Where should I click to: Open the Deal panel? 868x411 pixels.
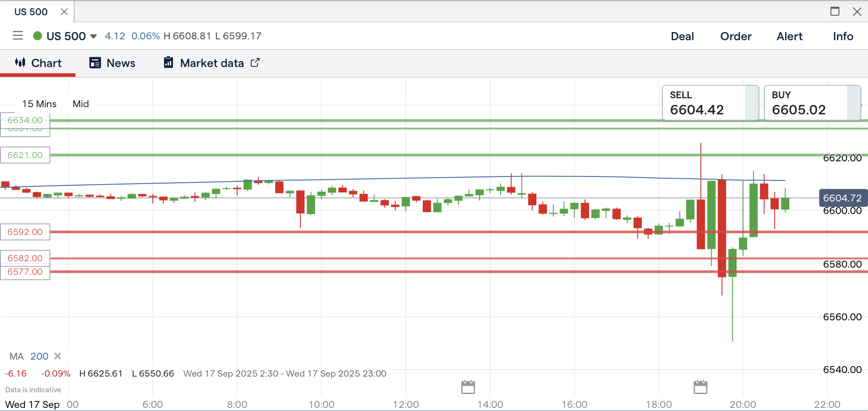pyautogui.click(x=682, y=36)
